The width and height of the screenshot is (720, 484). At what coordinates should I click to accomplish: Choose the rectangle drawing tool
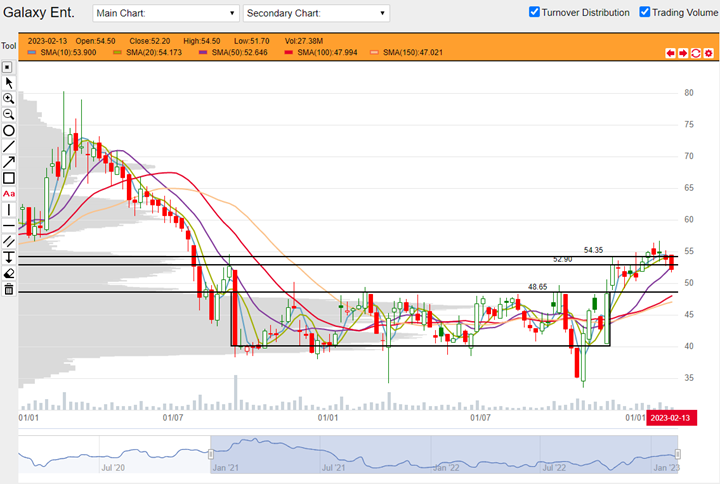click(x=9, y=178)
